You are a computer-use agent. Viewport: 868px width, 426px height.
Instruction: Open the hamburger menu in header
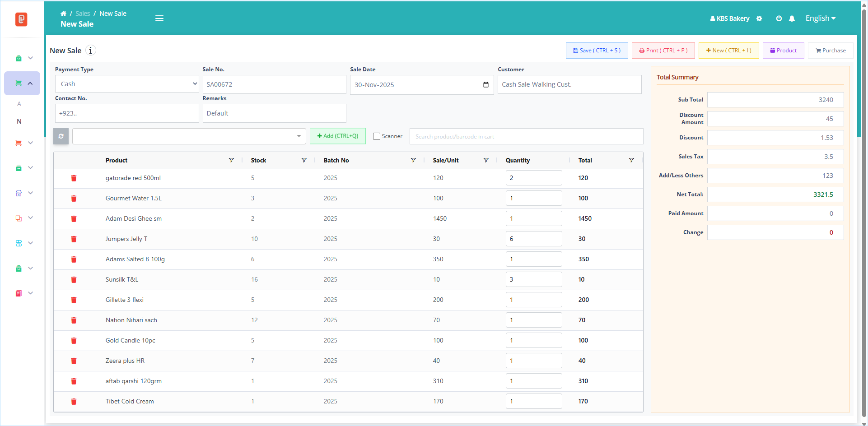(x=159, y=19)
